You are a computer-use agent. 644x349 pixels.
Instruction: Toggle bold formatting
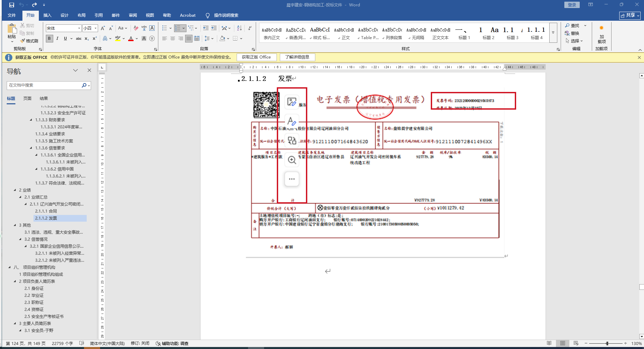pos(50,38)
